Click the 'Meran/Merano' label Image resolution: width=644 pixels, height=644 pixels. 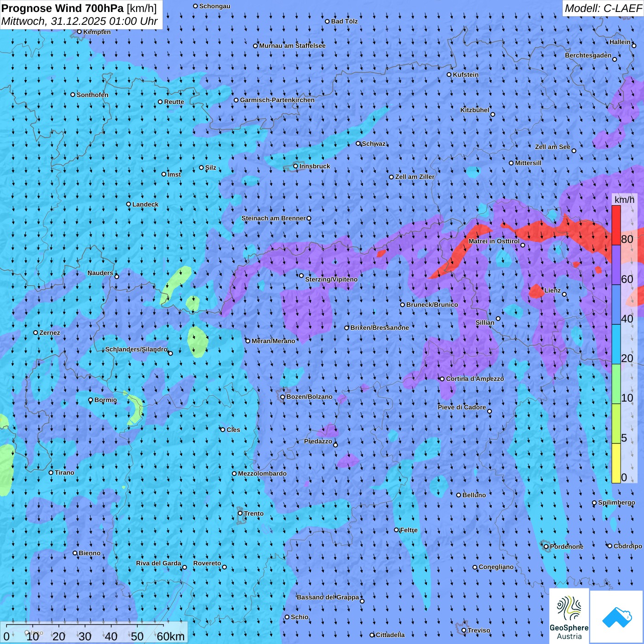pyautogui.click(x=273, y=341)
